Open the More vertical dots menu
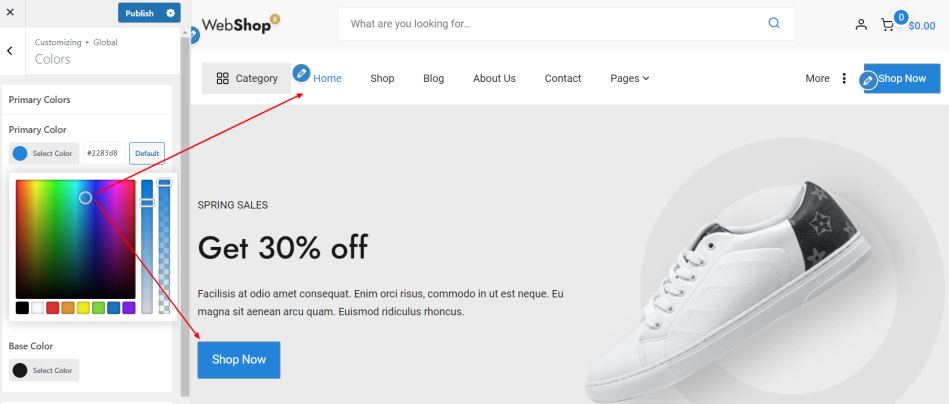Screen dimensions: 949x404 tap(844, 78)
